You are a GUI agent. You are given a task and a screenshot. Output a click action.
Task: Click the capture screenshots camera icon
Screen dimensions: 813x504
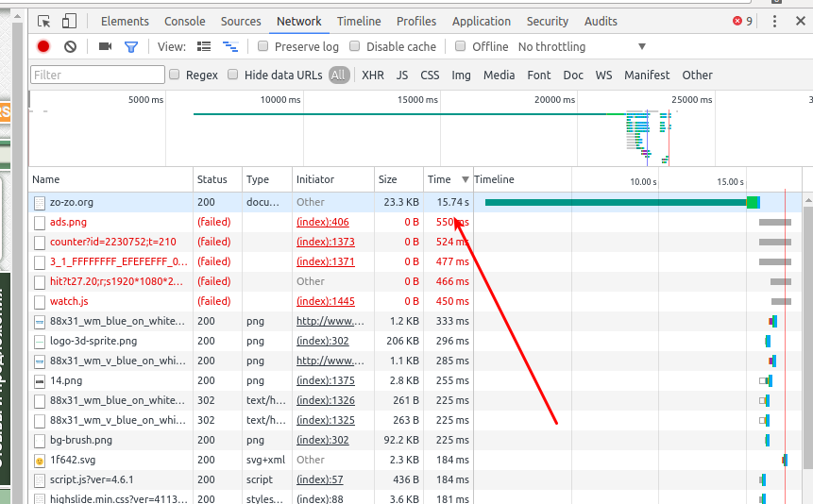click(105, 46)
